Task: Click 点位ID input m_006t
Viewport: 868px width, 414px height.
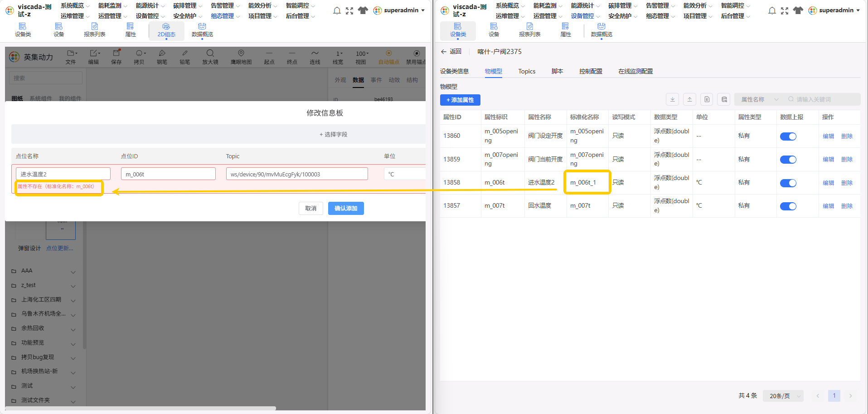Action: coord(168,174)
